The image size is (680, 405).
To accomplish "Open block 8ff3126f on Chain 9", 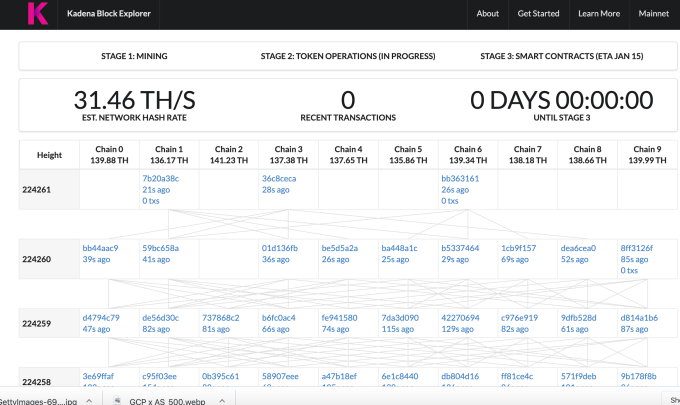I will (x=639, y=248).
